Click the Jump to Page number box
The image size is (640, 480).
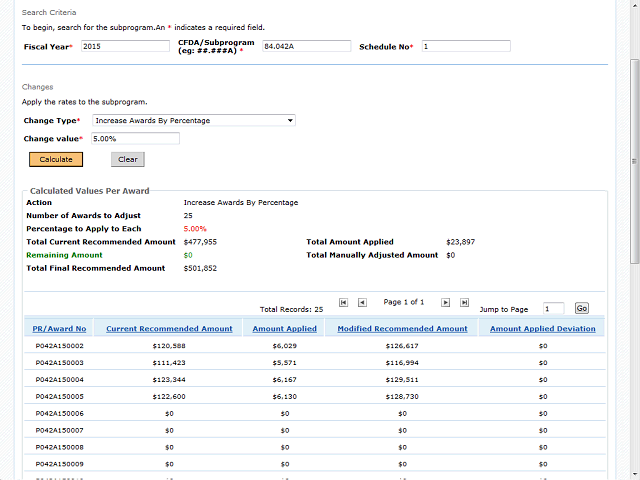tap(553, 309)
